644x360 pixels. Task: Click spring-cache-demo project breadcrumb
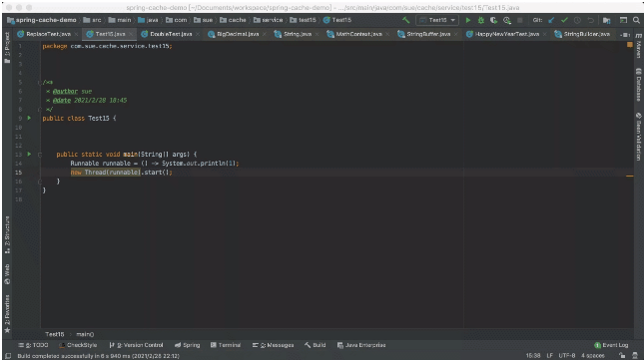[42, 20]
